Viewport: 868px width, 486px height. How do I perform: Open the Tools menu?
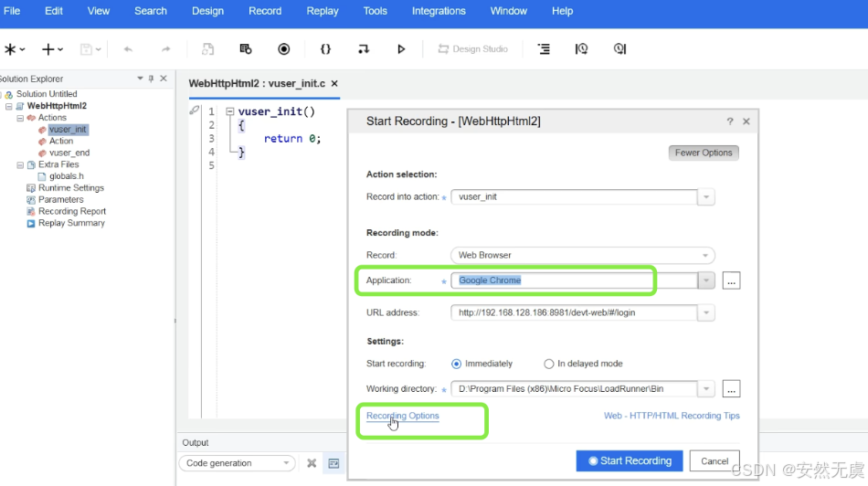(375, 11)
